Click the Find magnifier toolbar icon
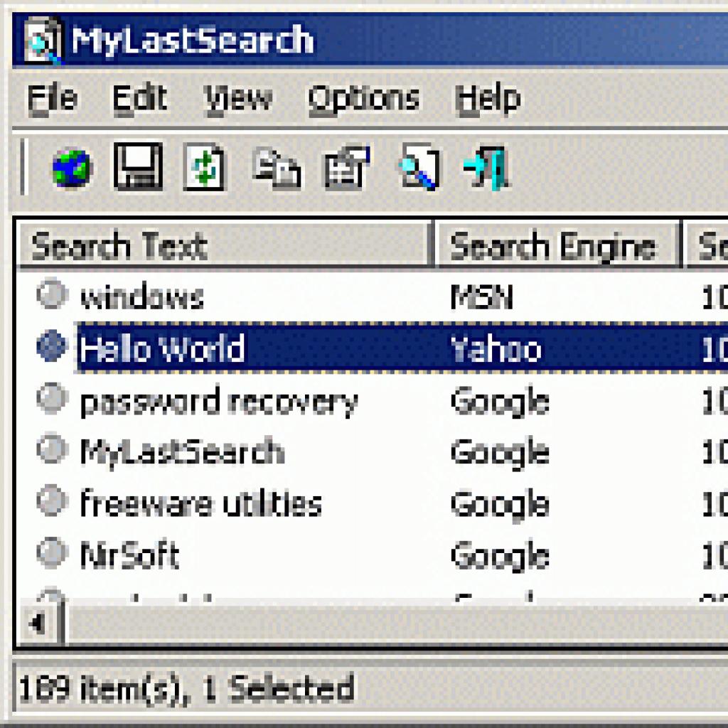The width and height of the screenshot is (728, 728). tap(419, 167)
